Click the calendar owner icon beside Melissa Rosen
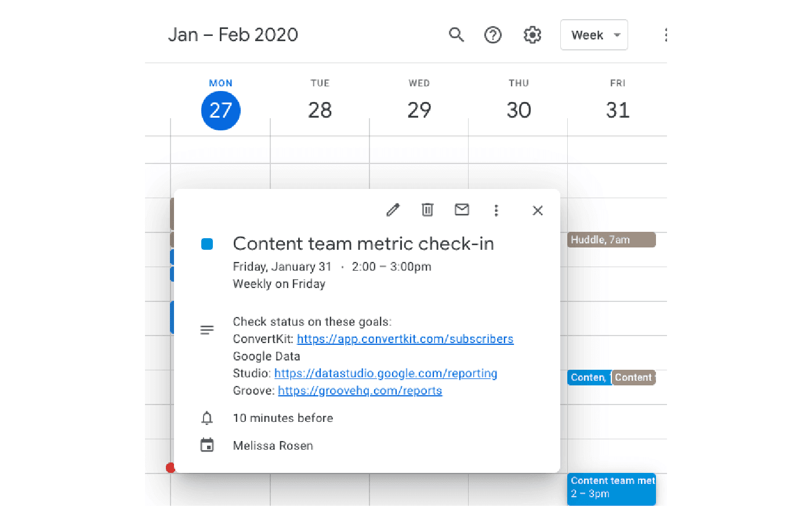The image size is (812, 521). (x=207, y=445)
